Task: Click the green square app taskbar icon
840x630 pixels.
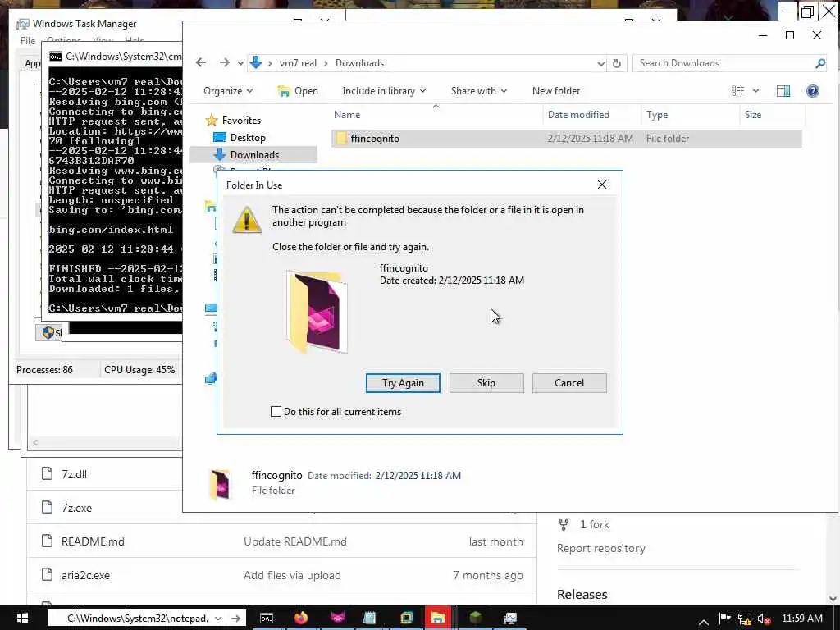Action: tap(407, 619)
